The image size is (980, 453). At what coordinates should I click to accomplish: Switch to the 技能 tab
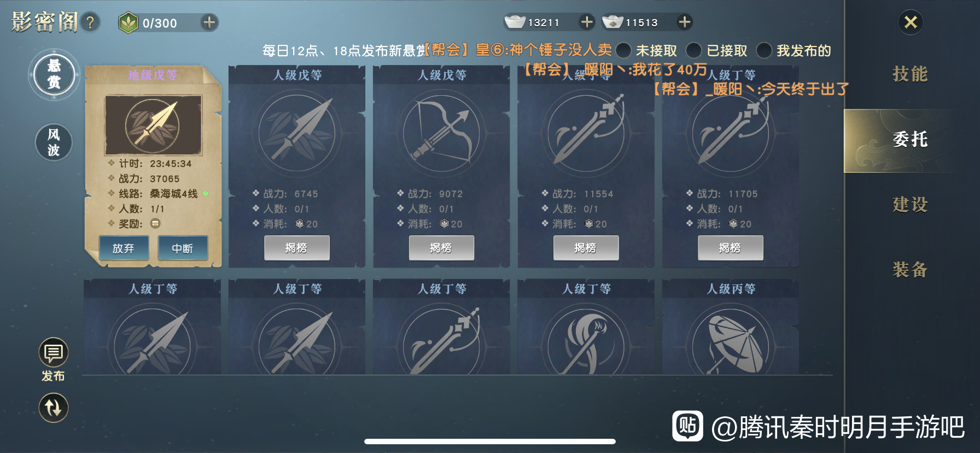[x=911, y=74]
